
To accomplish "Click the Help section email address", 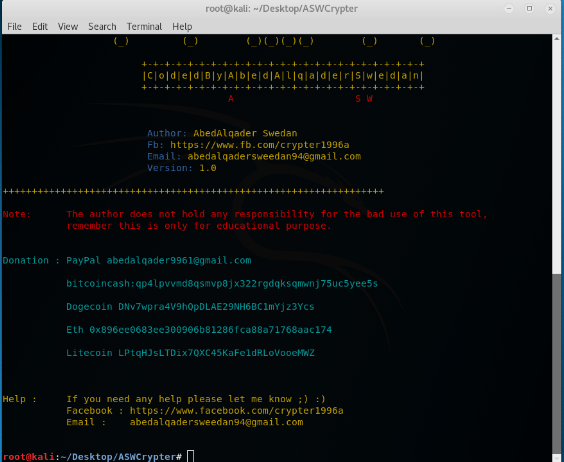I will (x=217, y=422).
